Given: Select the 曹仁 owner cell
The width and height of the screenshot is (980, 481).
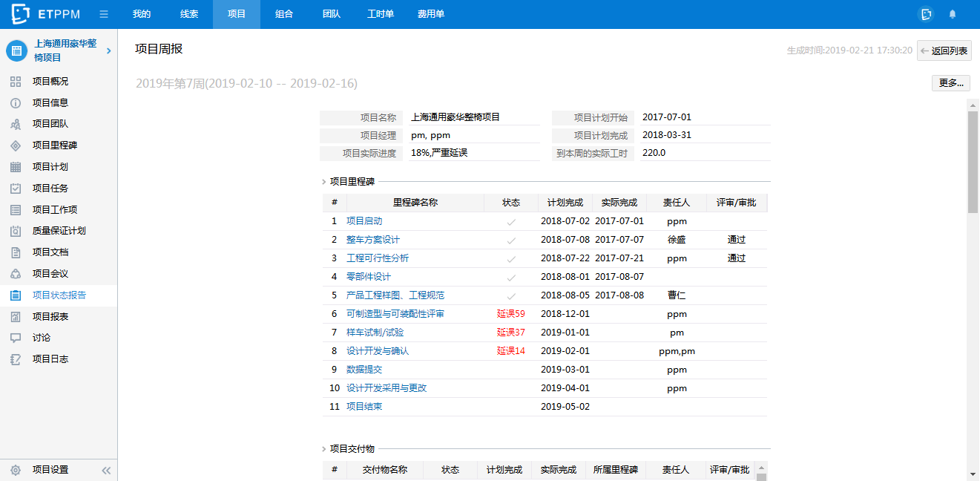Looking at the screenshot, I should 677,295.
